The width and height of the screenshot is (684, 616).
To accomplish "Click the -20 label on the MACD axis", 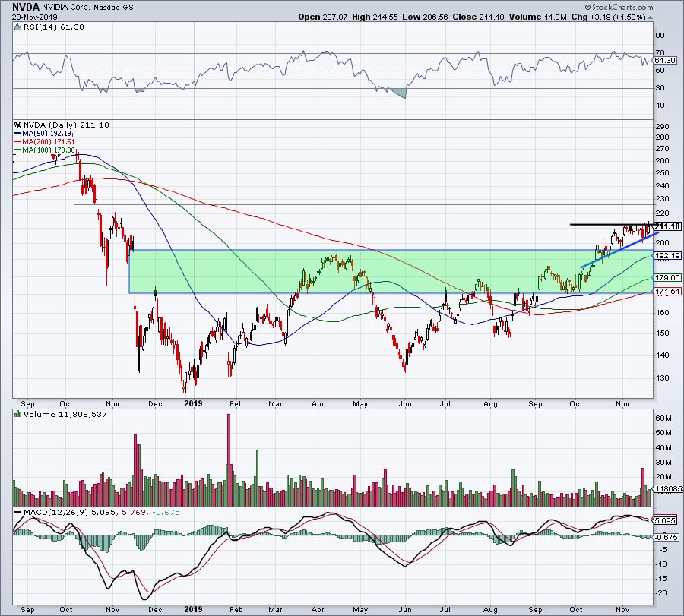I will 662,593.
